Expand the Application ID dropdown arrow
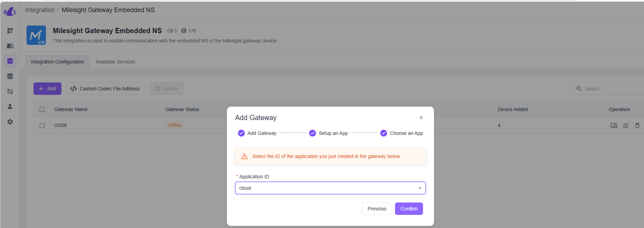Image resolution: width=644 pixels, height=228 pixels. [x=420, y=188]
